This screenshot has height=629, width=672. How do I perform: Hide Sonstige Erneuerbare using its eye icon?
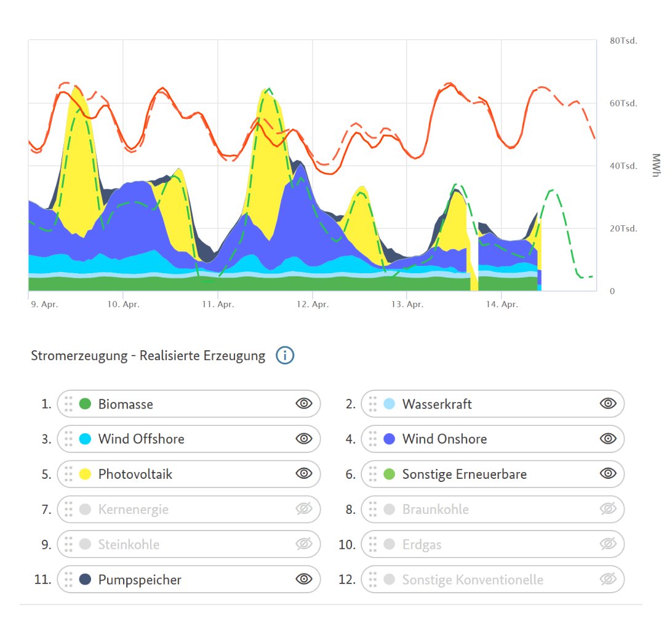point(608,473)
